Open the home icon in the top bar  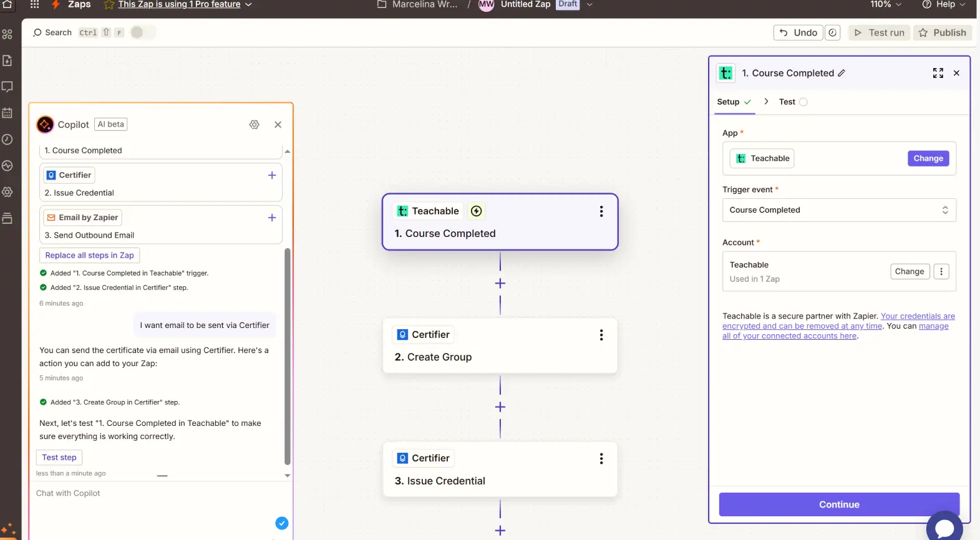(x=7, y=4)
